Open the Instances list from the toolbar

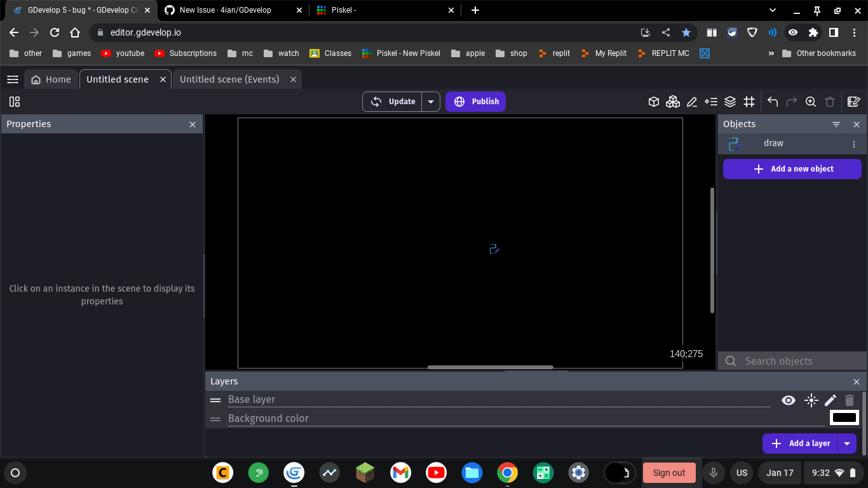click(711, 101)
